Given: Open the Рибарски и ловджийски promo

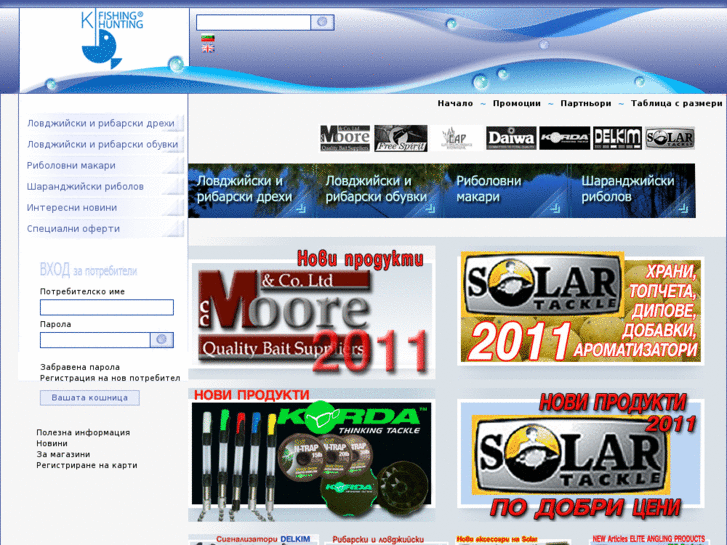Looking at the screenshot, I should point(384,539).
